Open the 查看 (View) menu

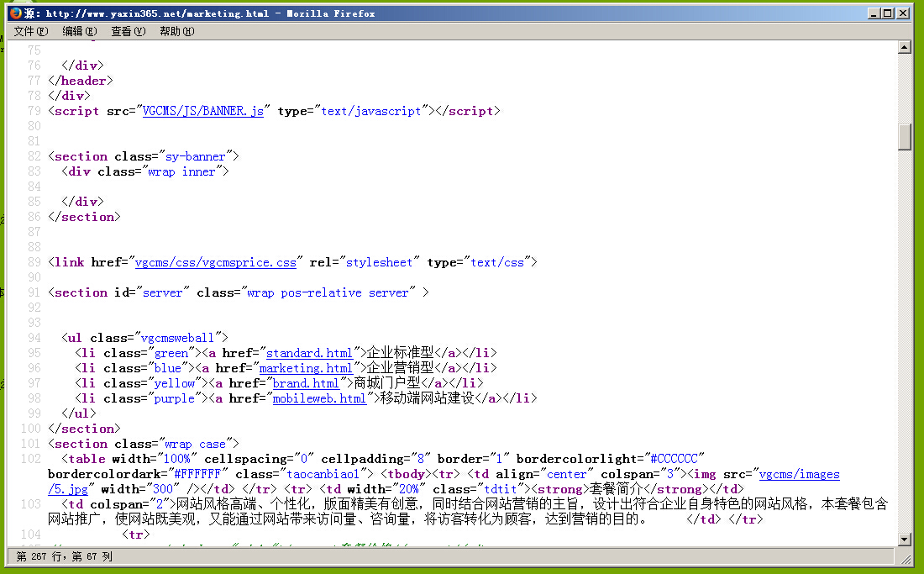pos(128,31)
